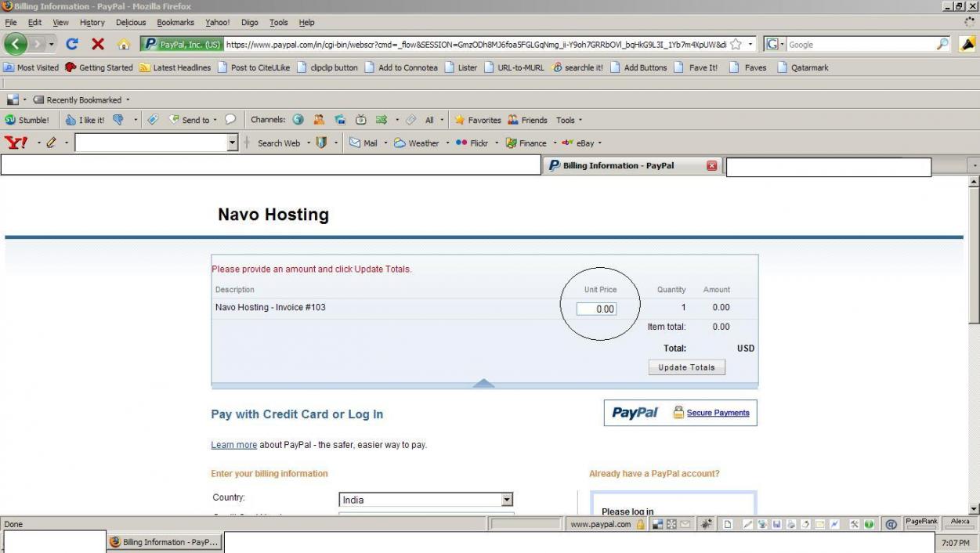Screen dimensions: 980x553
Task: Click the Post to CiteULike bookmarklet
Action: [253, 67]
